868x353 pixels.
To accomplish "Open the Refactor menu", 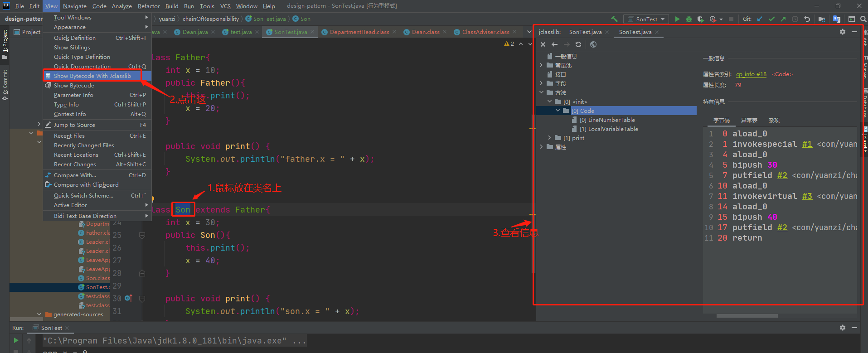I will [149, 6].
